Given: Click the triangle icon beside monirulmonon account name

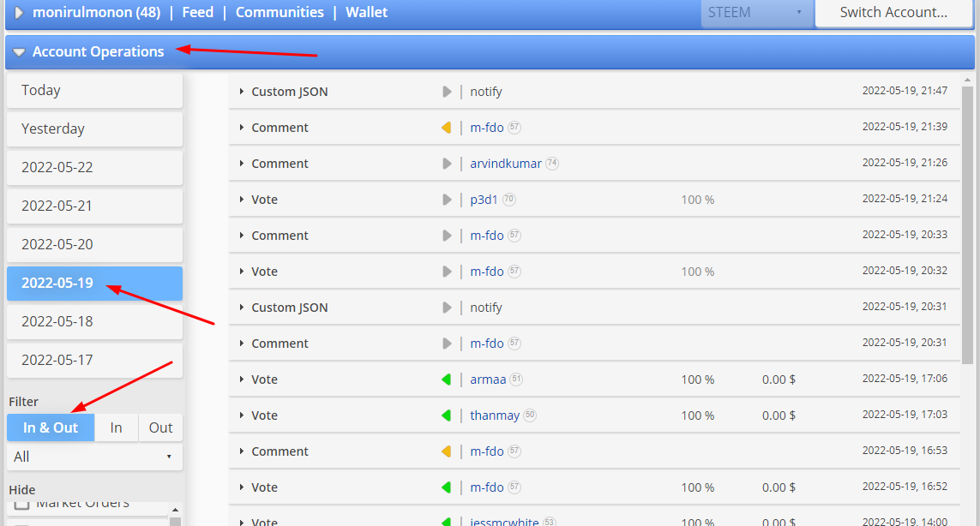Looking at the screenshot, I should [x=19, y=13].
